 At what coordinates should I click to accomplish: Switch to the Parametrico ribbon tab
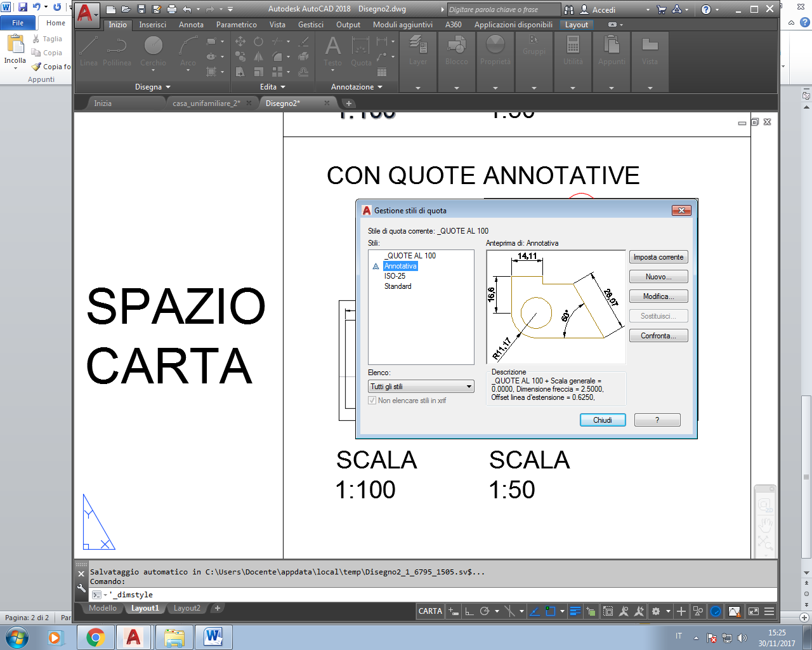pyautogui.click(x=236, y=25)
